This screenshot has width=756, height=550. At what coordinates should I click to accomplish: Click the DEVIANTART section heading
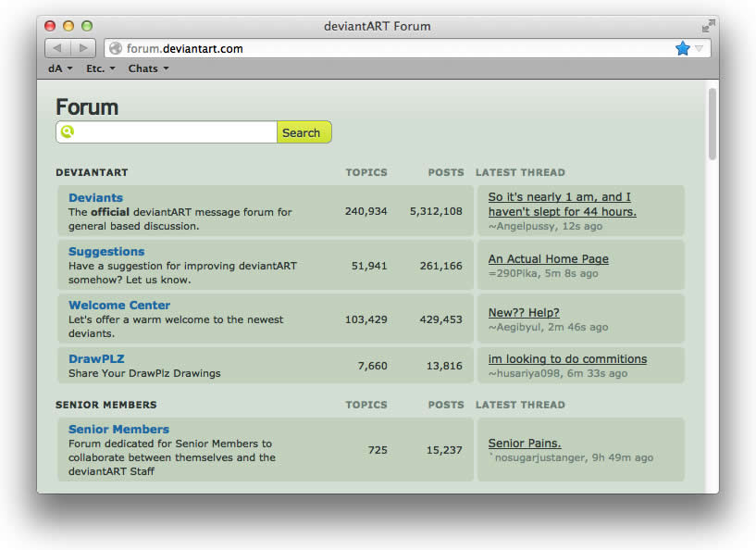pos(92,172)
